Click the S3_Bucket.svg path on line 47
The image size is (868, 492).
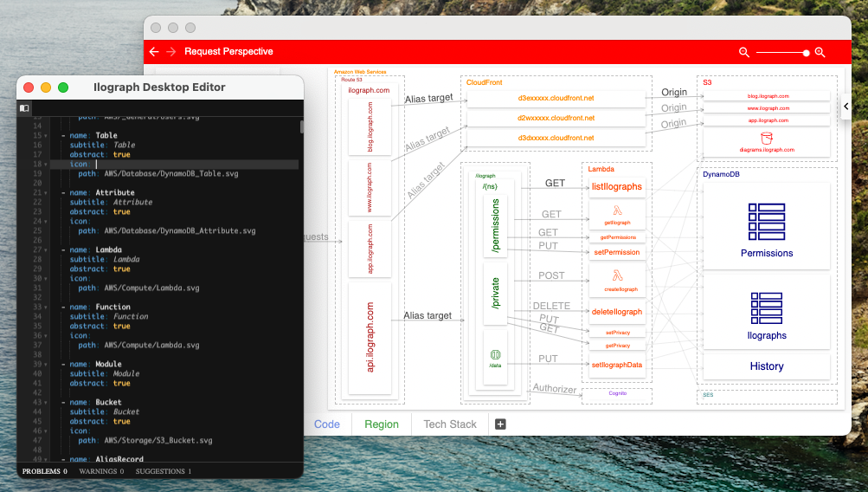tap(158, 441)
